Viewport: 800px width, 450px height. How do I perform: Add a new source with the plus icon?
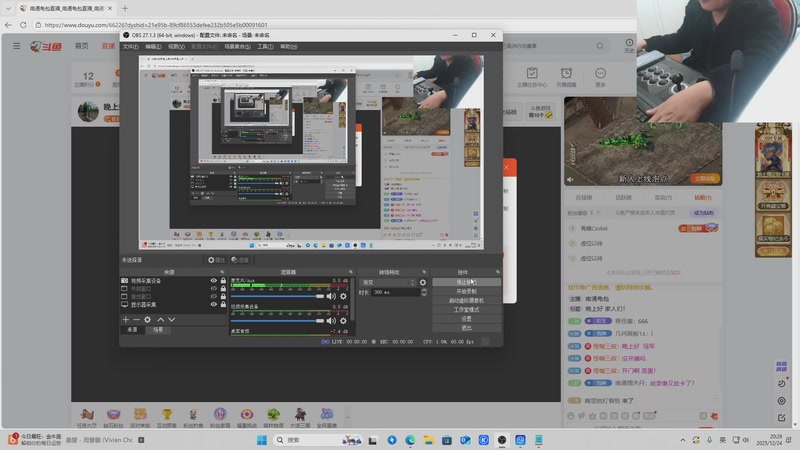tap(126, 319)
